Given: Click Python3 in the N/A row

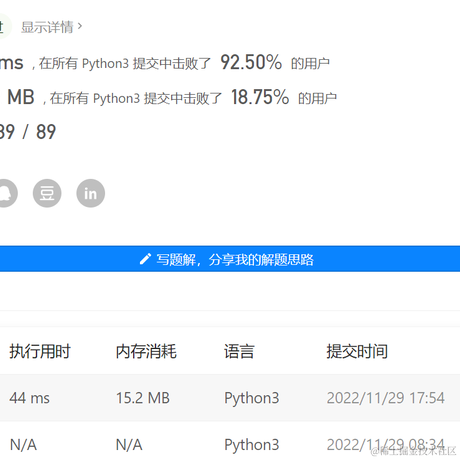Looking at the screenshot, I should pyautogui.click(x=252, y=445).
